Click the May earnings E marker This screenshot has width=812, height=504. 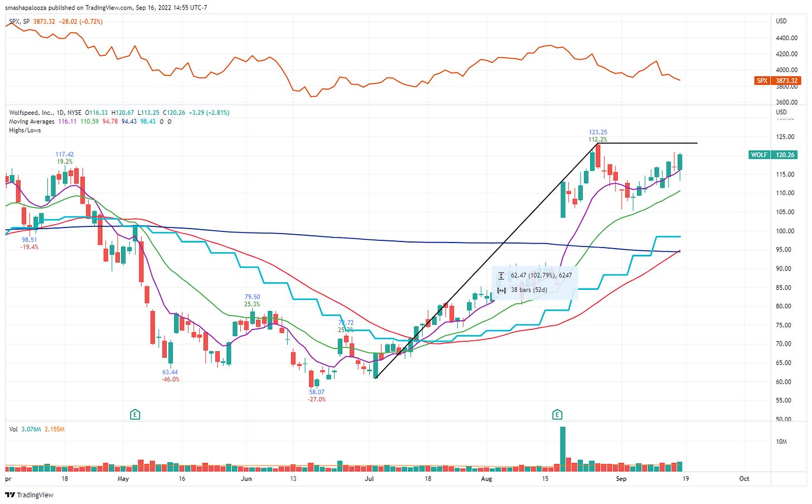coord(134,414)
